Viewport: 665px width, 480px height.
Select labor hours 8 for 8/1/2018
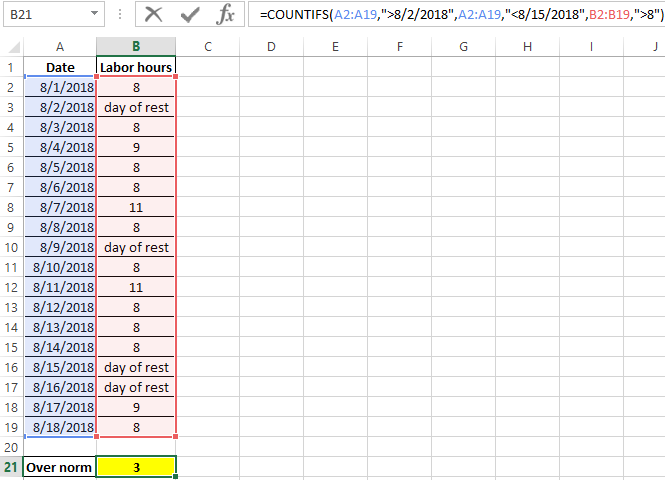[x=136, y=87]
